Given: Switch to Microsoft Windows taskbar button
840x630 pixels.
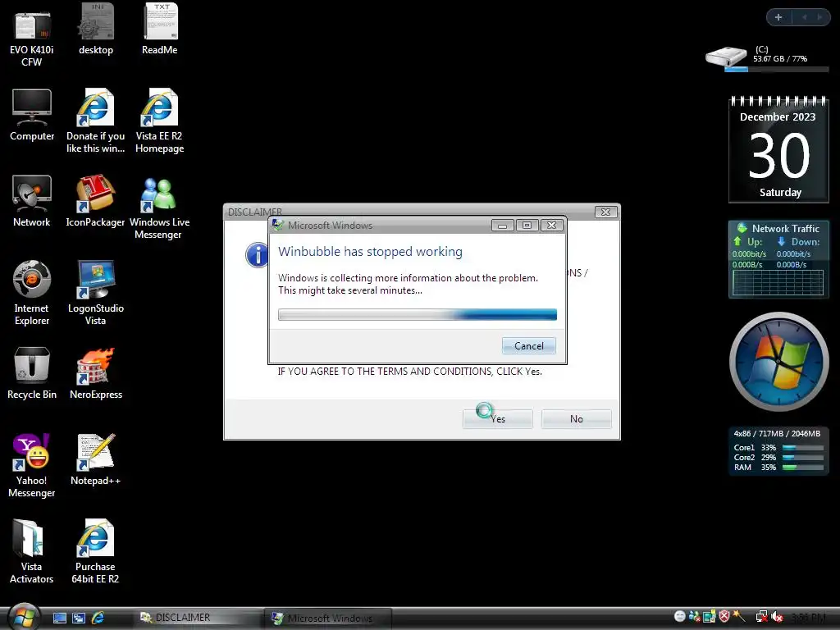Looking at the screenshot, I should click(328, 618).
